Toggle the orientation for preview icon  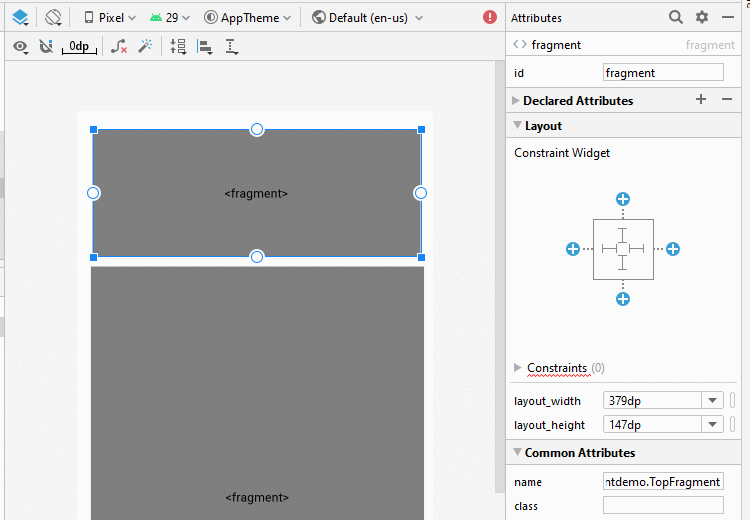click(53, 18)
